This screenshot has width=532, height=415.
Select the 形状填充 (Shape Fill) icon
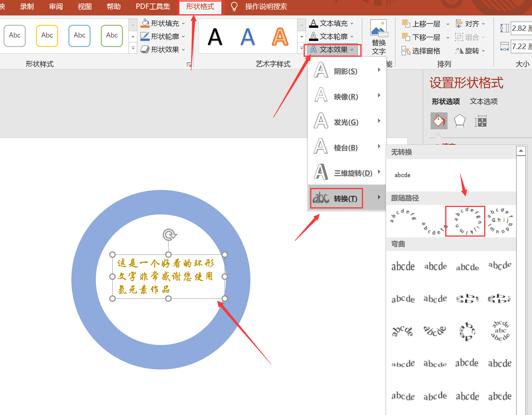coord(145,23)
